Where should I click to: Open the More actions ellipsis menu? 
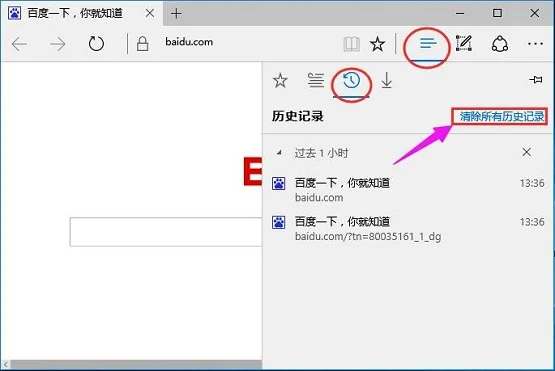tap(535, 44)
